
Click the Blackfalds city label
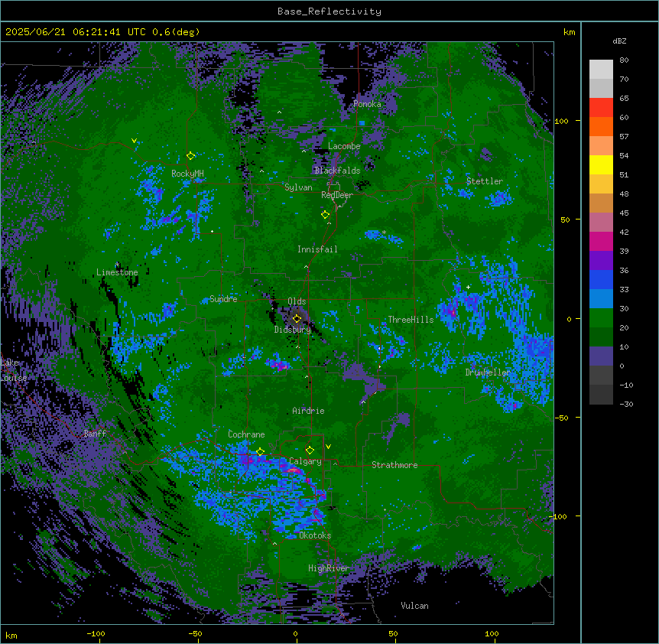pyautogui.click(x=337, y=171)
